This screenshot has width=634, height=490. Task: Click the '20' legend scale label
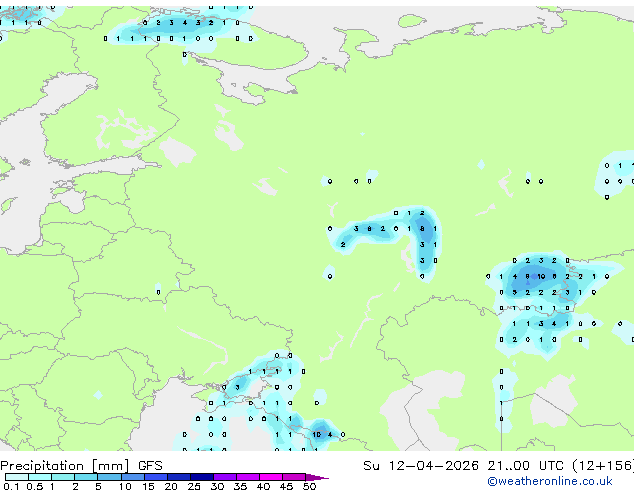tap(171, 486)
